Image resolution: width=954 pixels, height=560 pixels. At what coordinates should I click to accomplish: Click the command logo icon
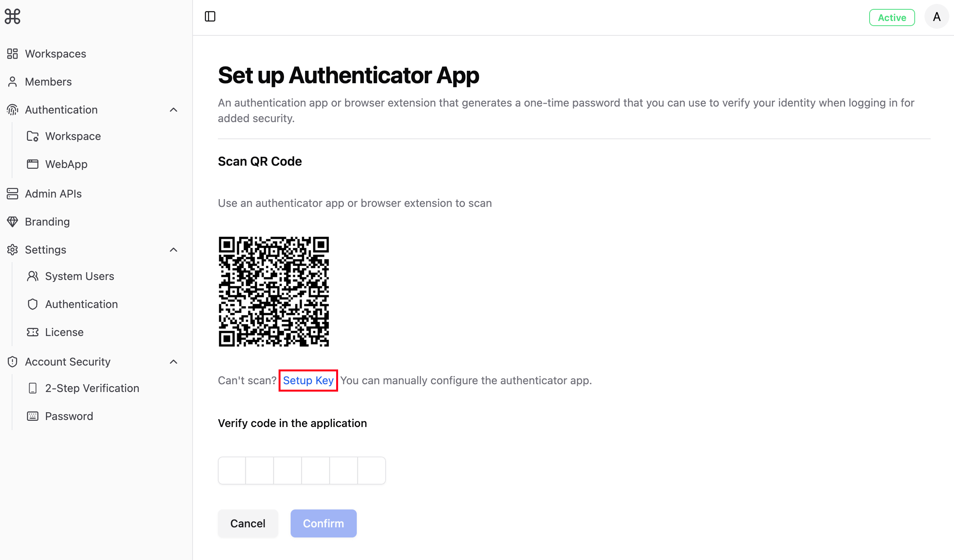coord(12,16)
